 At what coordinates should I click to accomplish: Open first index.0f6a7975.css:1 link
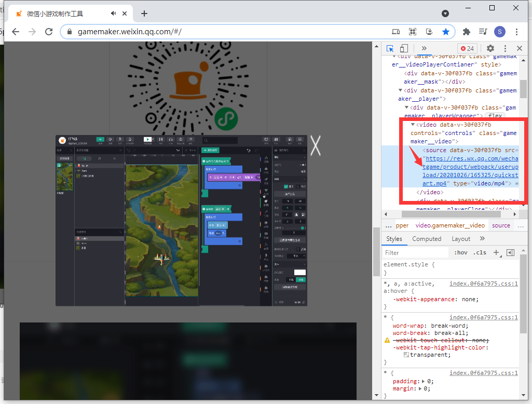click(484, 284)
